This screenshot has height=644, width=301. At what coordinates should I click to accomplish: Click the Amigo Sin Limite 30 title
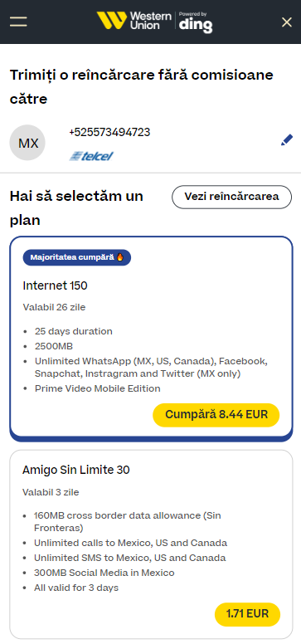click(76, 470)
